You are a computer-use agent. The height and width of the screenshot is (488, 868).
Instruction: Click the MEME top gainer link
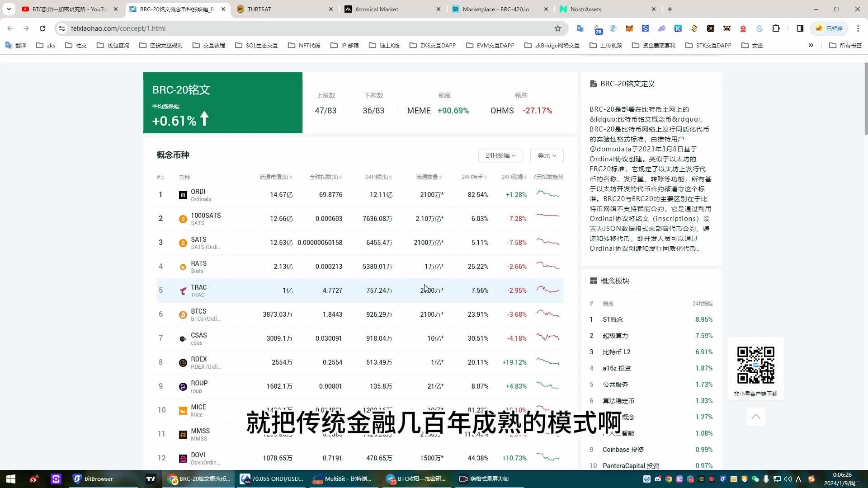419,110
